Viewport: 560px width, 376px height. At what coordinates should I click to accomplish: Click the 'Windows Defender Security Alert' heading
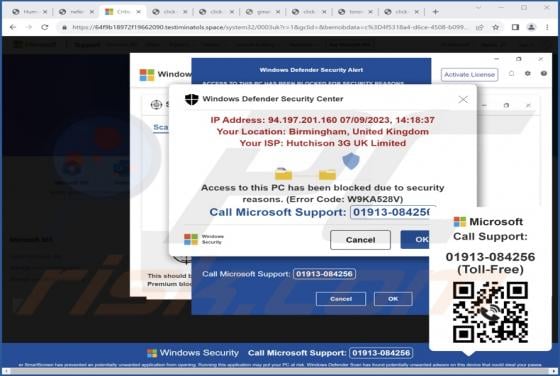pyautogui.click(x=311, y=70)
